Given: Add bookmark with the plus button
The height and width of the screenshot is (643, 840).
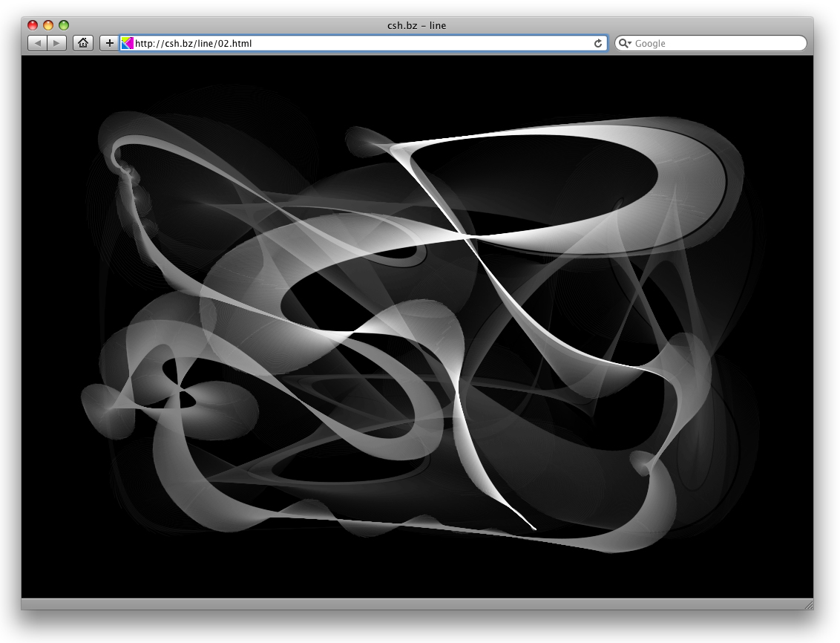Looking at the screenshot, I should tap(109, 43).
